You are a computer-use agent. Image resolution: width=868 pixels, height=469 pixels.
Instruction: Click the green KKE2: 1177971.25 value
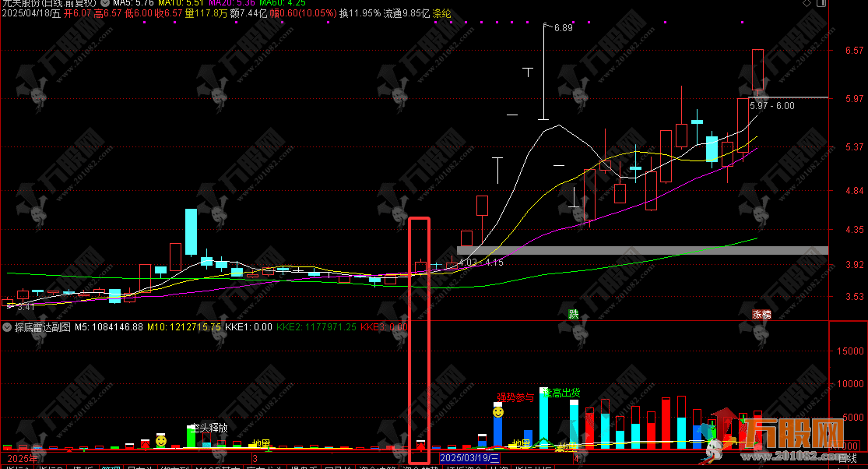pos(317,327)
